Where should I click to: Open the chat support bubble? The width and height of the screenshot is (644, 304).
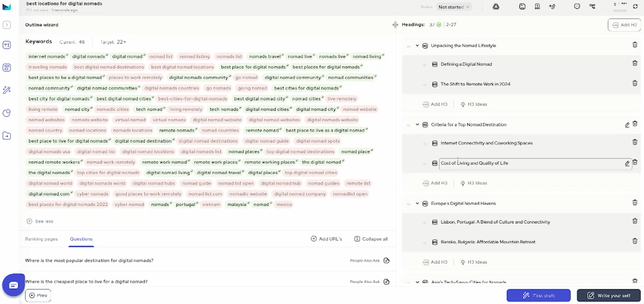click(14, 285)
